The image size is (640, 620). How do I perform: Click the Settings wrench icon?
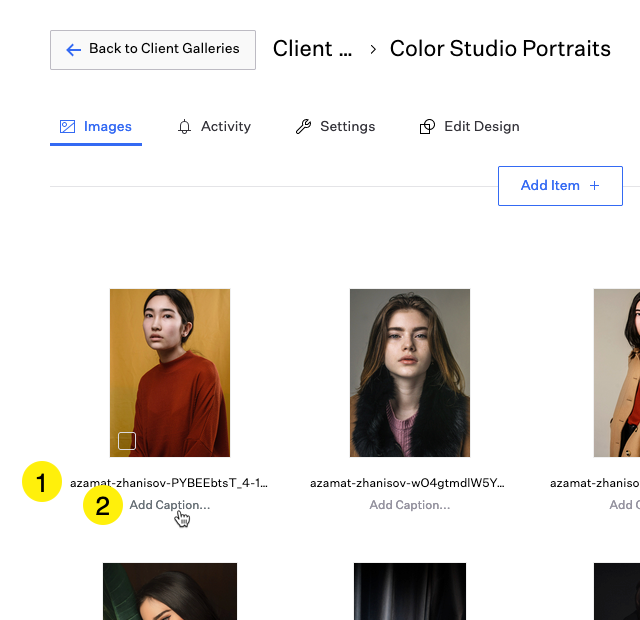pos(303,127)
